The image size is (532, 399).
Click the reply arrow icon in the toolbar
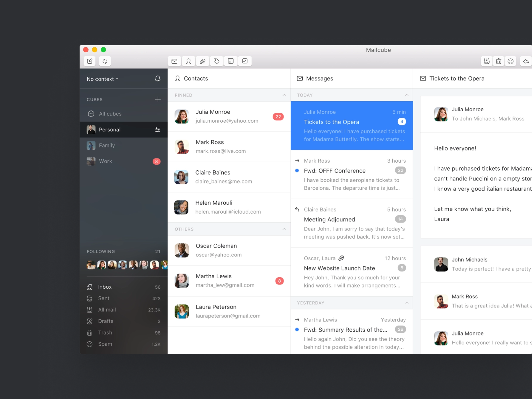point(526,61)
